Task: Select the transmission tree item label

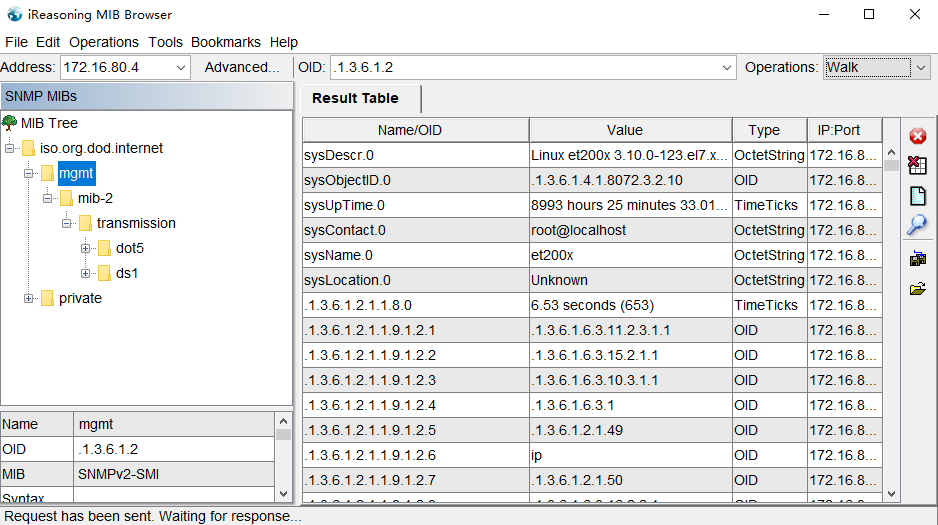Action: pos(136,223)
